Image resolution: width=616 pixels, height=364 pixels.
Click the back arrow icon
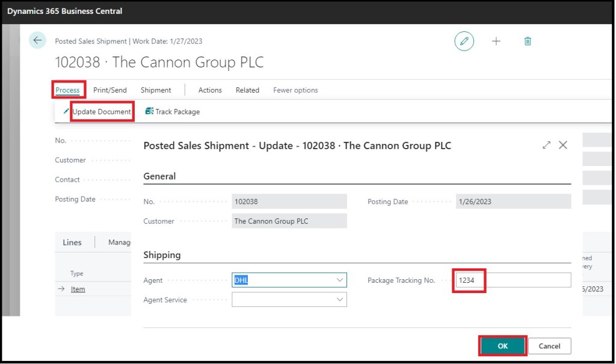[38, 40]
